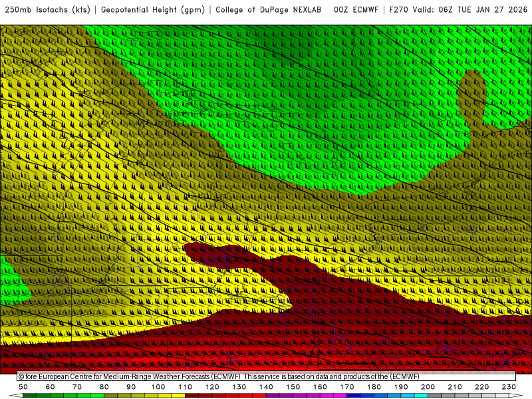The image size is (532, 399).
Task: Click the legend value 180
Action: click(x=374, y=387)
